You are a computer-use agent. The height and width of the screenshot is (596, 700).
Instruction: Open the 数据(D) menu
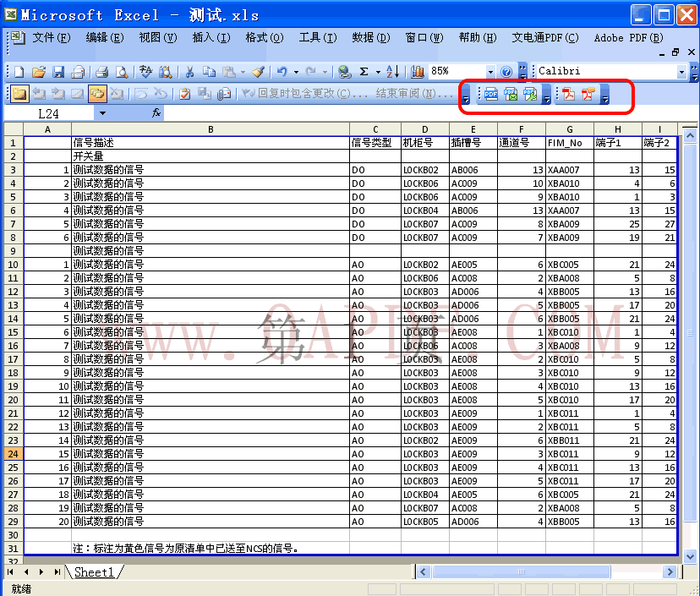[x=370, y=37]
